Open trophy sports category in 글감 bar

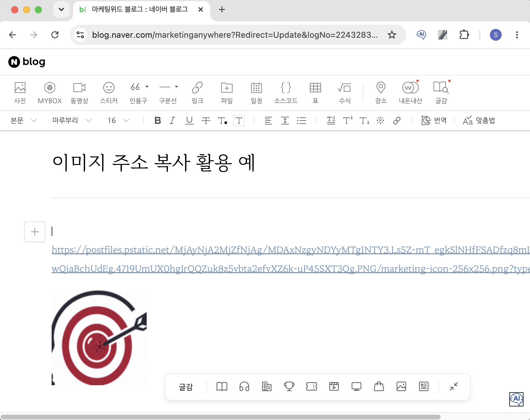pos(289,386)
